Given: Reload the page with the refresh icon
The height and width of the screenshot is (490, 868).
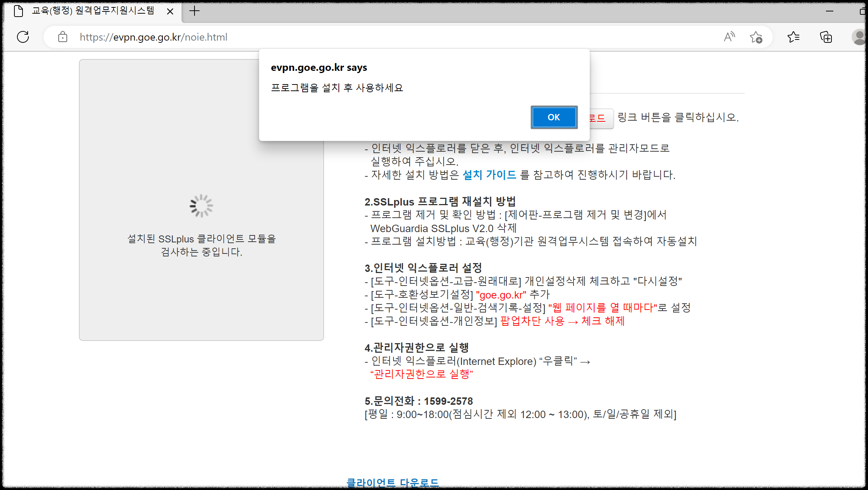Looking at the screenshot, I should [23, 37].
